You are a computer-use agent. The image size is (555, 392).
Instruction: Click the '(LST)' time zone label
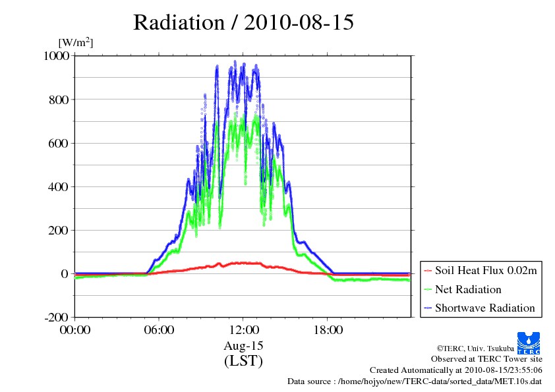243,361
